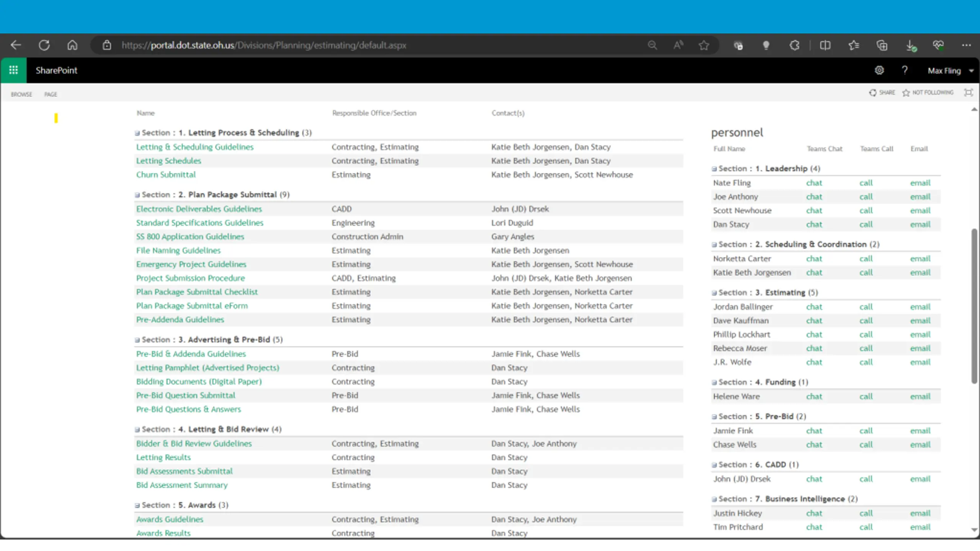Collapse Section 1. Letting Process & Scheduling
The width and height of the screenshot is (980, 551).
tap(137, 133)
